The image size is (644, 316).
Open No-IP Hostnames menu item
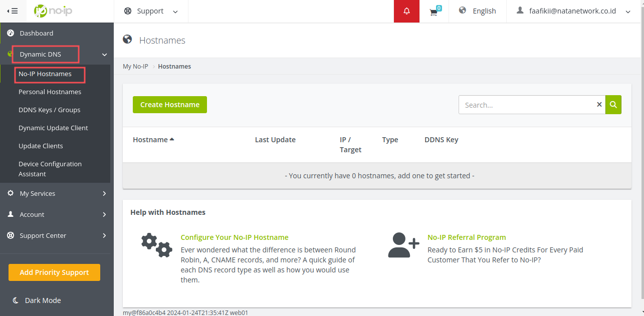45,74
